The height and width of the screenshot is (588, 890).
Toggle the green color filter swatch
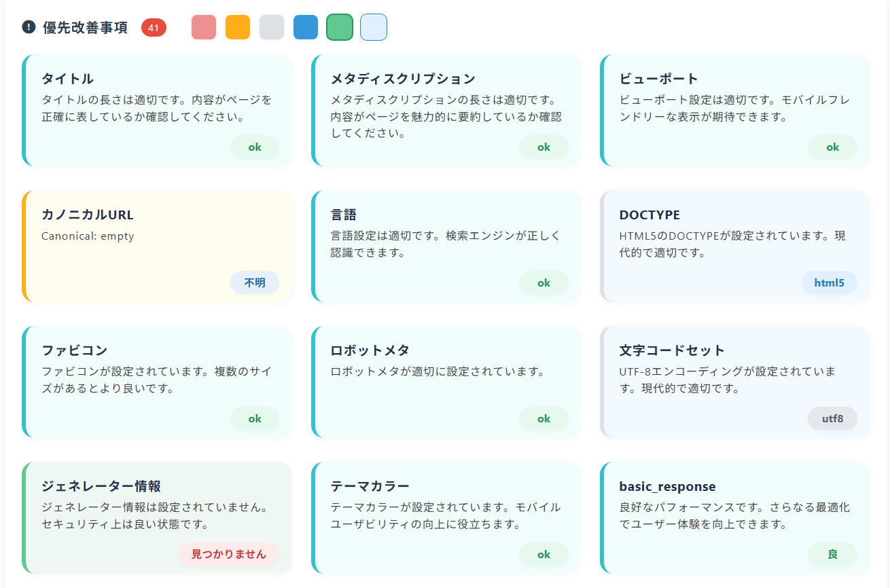[x=340, y=27]
